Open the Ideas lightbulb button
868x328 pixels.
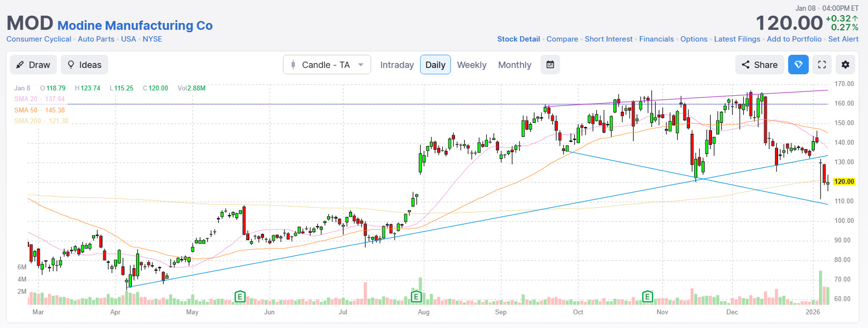pos(84,65)
